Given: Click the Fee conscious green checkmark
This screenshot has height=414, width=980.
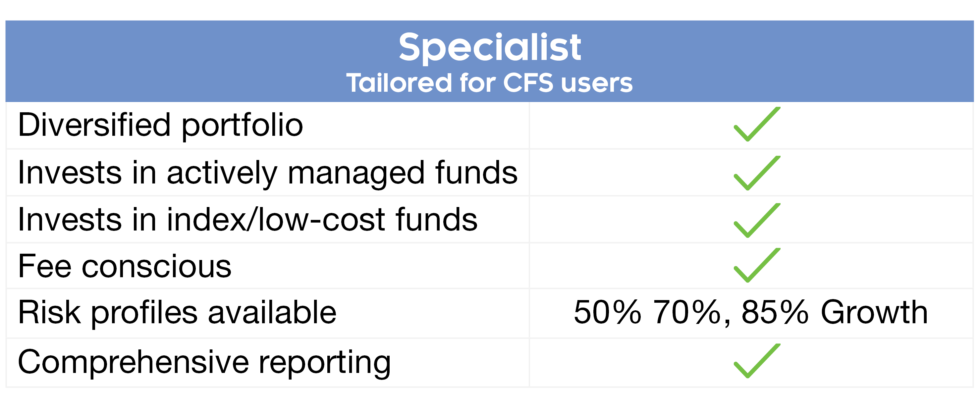Looking at the screenshot, I should tap(756, 266).
